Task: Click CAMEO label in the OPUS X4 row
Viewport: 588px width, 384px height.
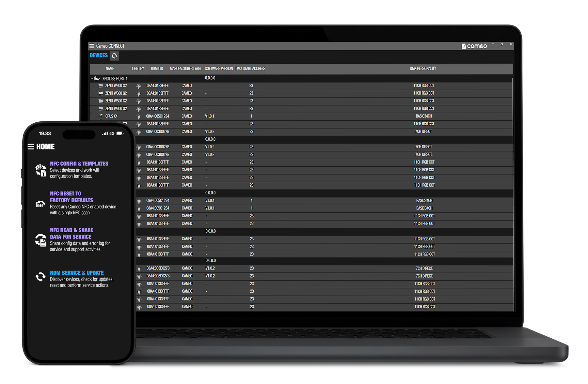Action: tap(187, 116)
